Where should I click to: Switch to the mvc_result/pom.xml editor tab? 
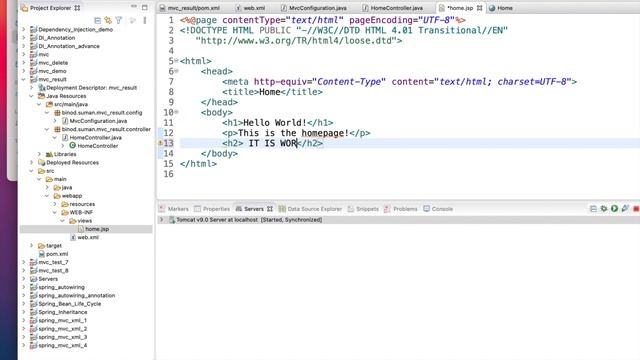click(x=190, y=8)
